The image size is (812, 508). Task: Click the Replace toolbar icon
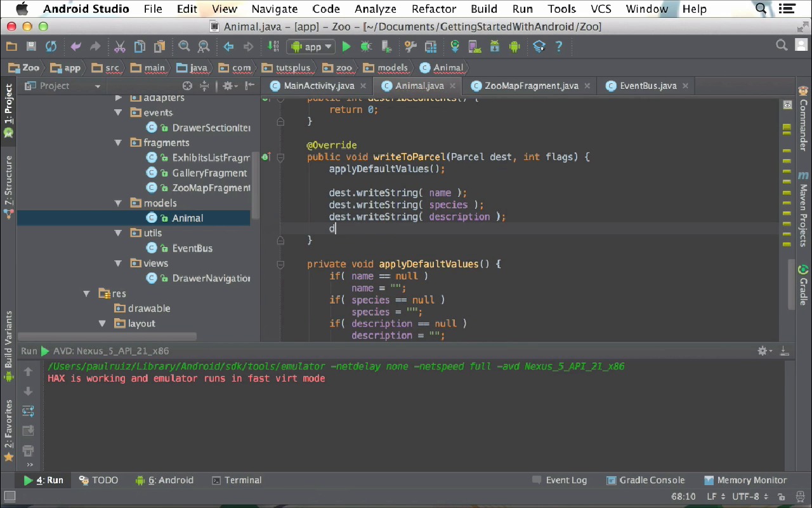[x=204, y=46]
